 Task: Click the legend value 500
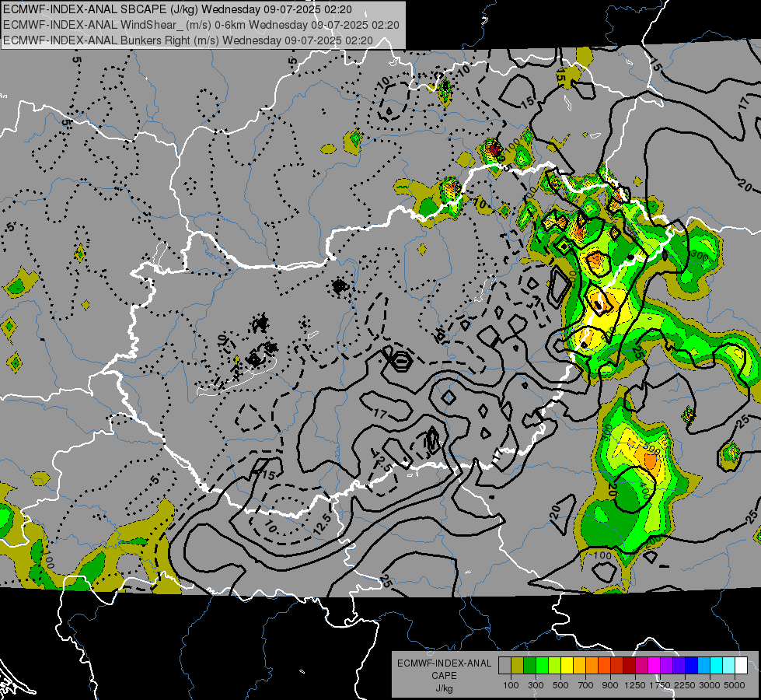(560, 685)
